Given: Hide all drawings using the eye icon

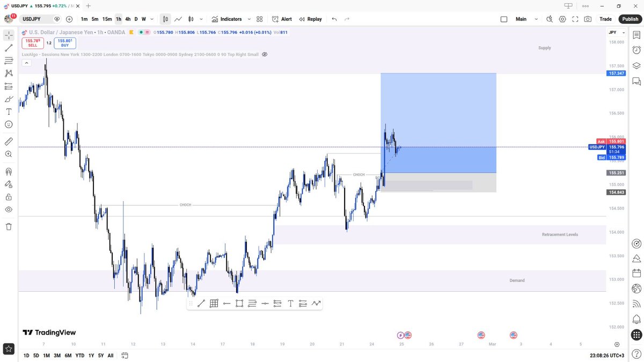Looking at the screenshot, I should [9, 210].
